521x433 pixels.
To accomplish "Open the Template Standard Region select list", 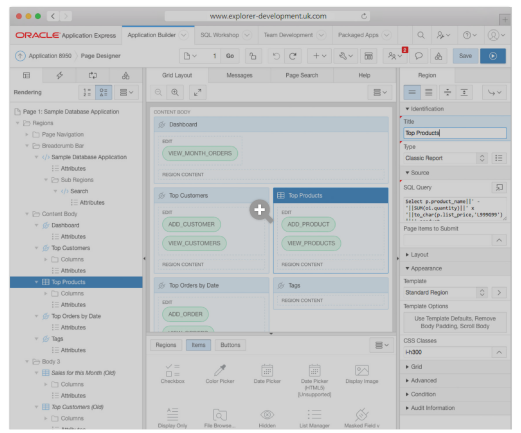I will 446,292.
